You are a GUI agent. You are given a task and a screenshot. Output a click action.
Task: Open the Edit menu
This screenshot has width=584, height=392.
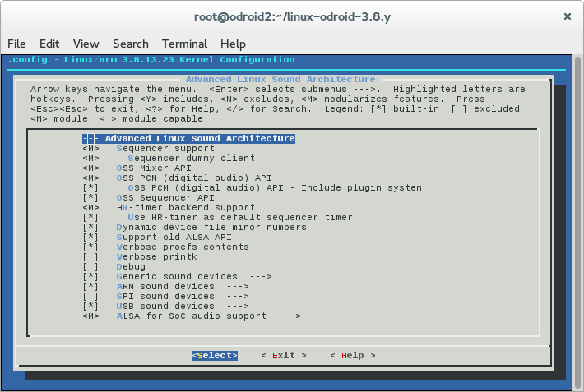tap(49, 44)
